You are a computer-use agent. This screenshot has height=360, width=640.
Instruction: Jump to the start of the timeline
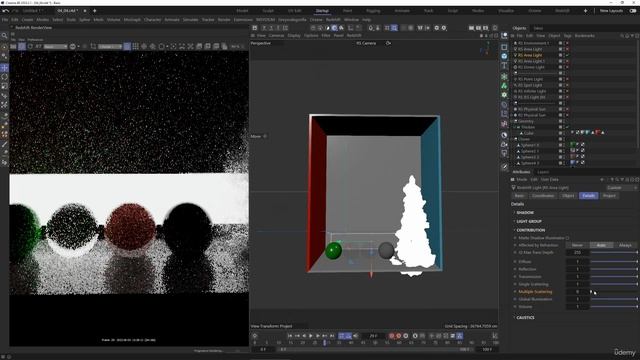click(290, 336)
